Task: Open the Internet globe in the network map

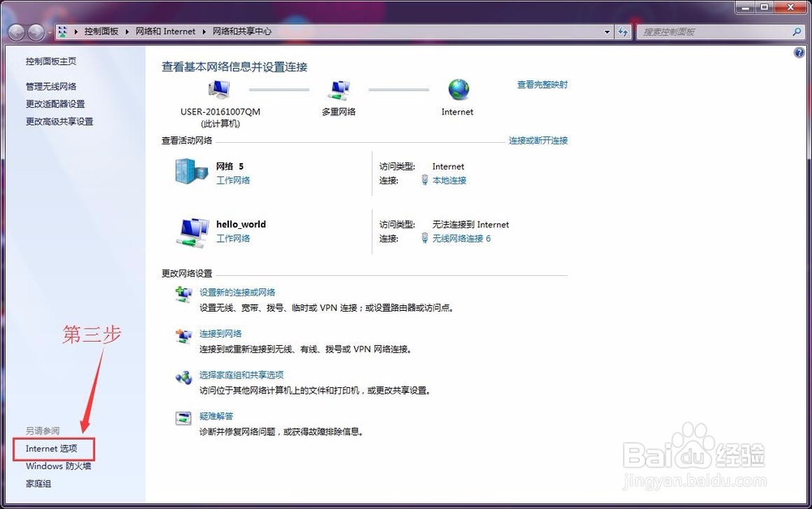Action: click(x=457, y=89)
